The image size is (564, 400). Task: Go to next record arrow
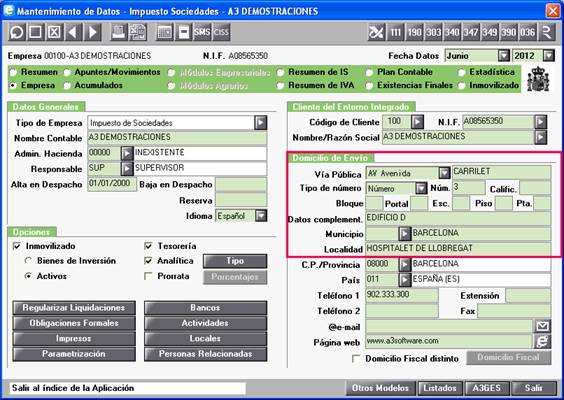(x=92, y=32)
